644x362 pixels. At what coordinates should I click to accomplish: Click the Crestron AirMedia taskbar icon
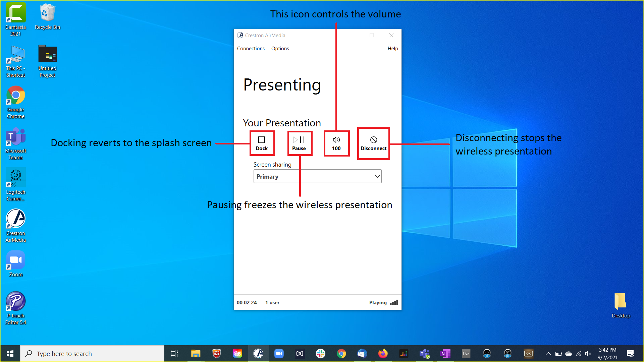tap(258, 354)
